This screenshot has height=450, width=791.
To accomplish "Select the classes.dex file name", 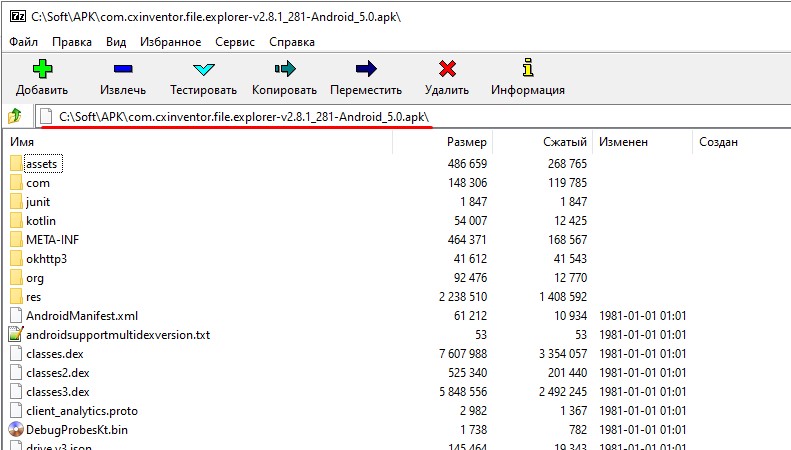I will pos(55,354).
